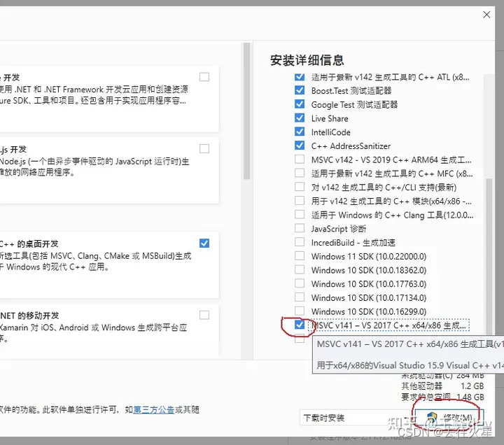Click the JavaScript 诊断 label
504x445 pixels.
coord(339,229)
